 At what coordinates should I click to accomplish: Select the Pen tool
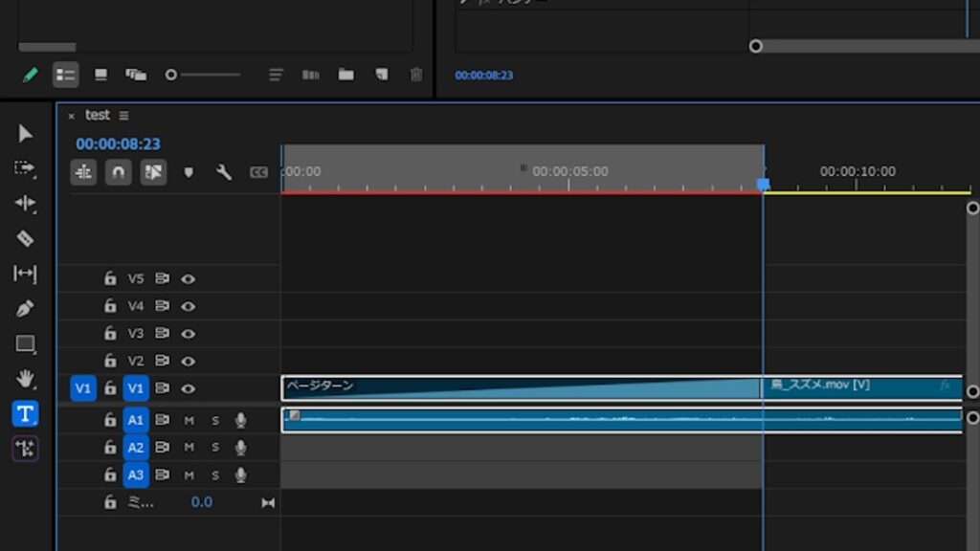(25, 308)
